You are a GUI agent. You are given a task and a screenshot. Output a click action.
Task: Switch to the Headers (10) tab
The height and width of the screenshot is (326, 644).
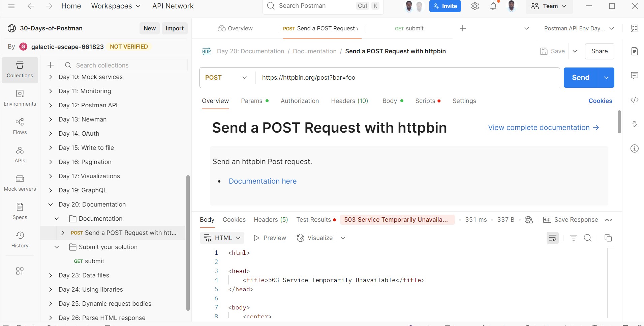tap(349, 101)
